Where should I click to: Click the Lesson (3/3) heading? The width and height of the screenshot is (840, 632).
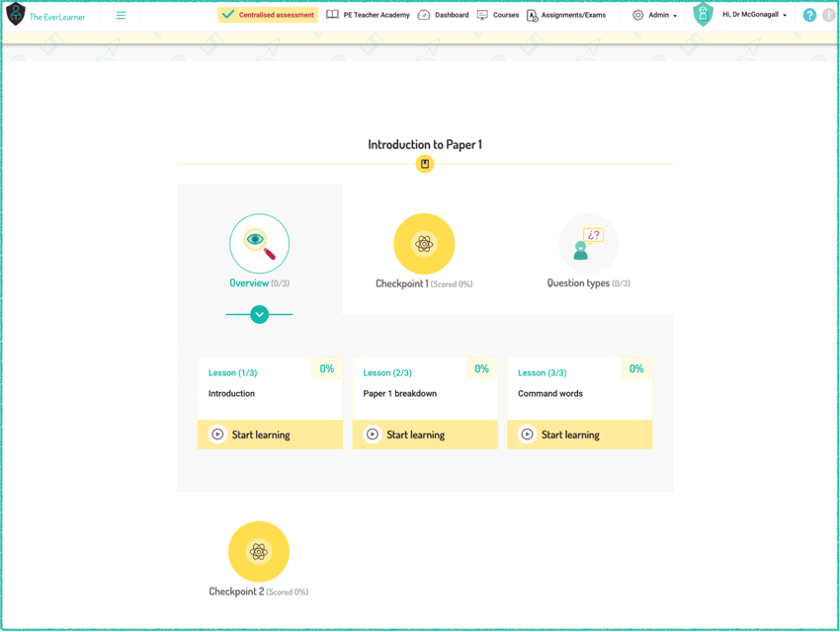[543, 373]
